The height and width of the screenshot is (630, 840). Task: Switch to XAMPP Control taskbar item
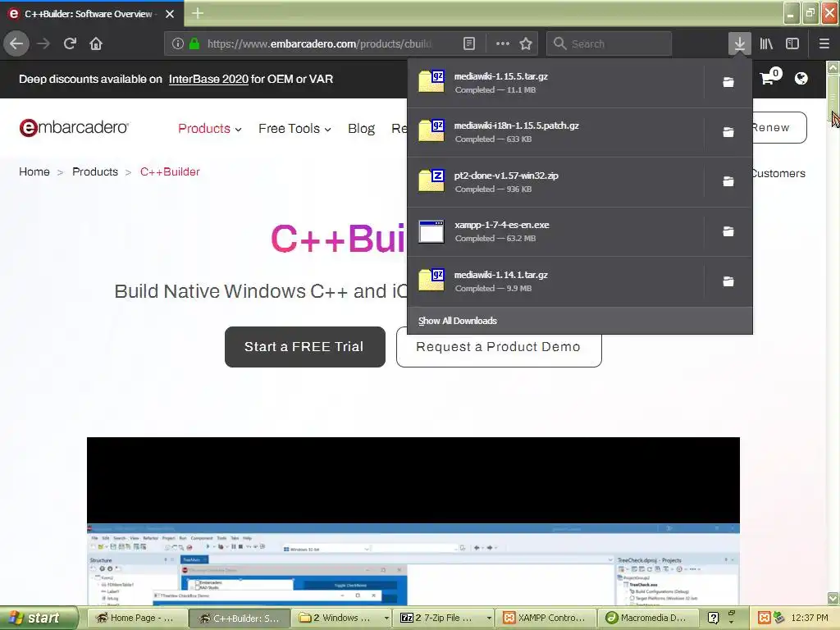tap(545, 618)
